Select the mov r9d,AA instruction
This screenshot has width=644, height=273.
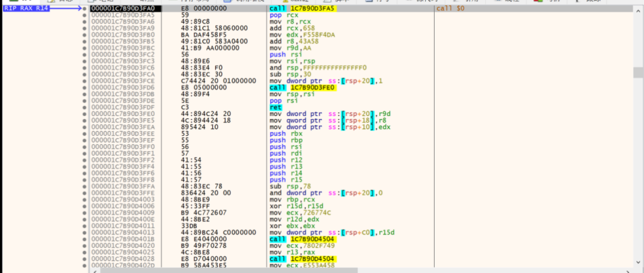pos(287,48)
